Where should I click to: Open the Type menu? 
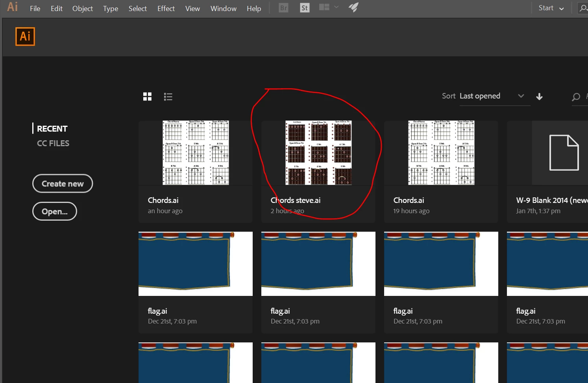(111, 8)
